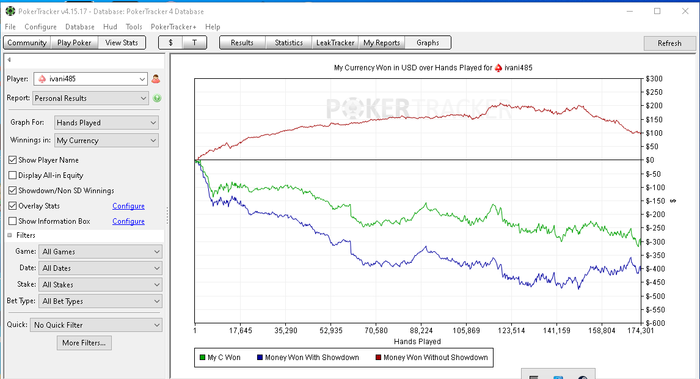Open the Game filter dropdown
700x379 pixels.
coord(100,252)
